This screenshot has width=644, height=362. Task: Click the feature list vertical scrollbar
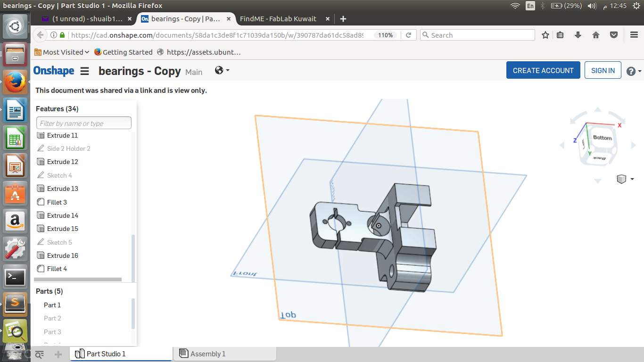click(x=133, y=258)
